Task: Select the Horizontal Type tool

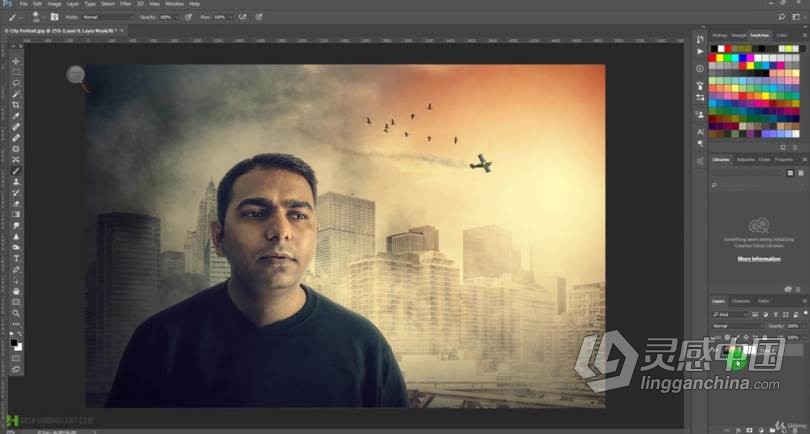Action: pos(16,258)
